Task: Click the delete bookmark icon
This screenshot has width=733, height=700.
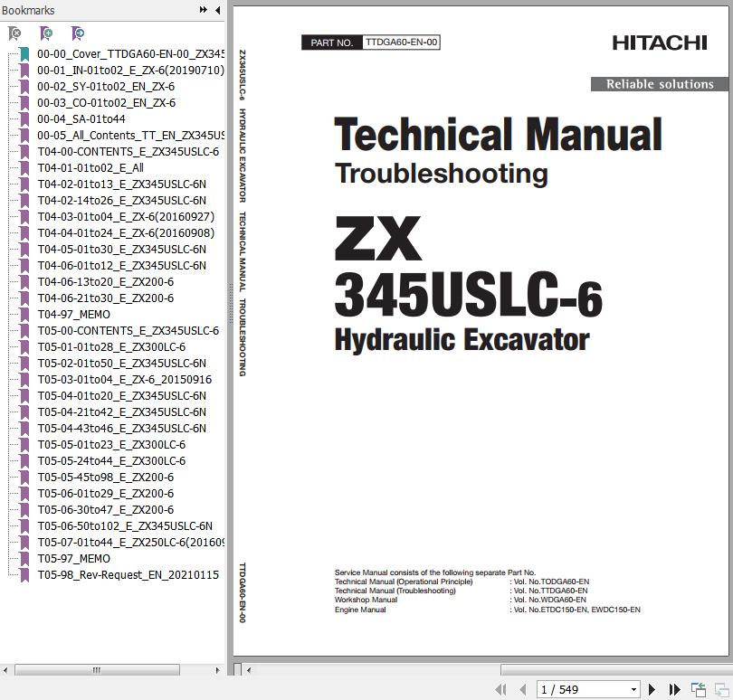Action: tap(15, 33)
